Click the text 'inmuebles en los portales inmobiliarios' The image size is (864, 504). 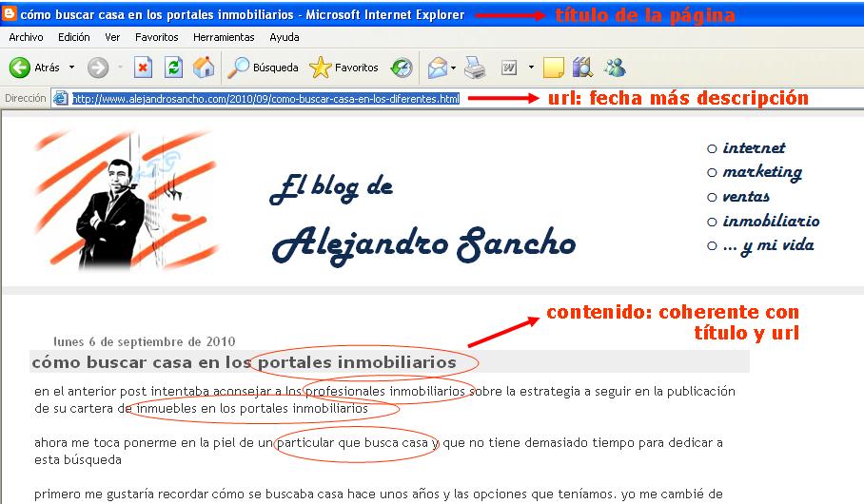coord(252,408)
